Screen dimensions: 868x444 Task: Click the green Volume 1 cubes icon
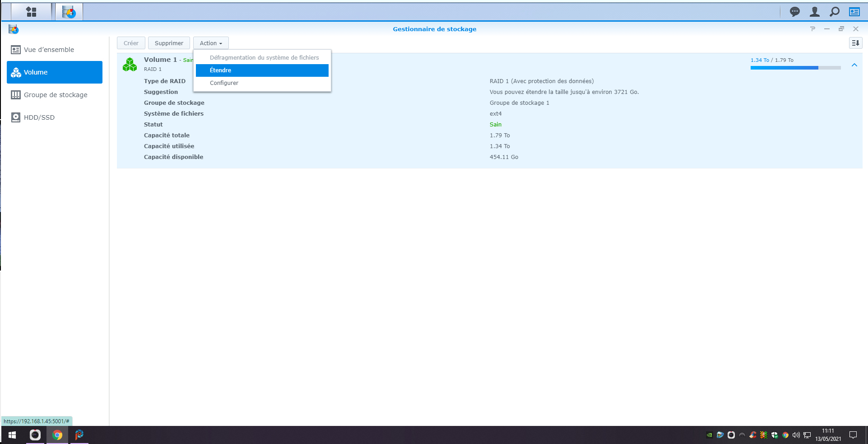[x=130, y=65]
